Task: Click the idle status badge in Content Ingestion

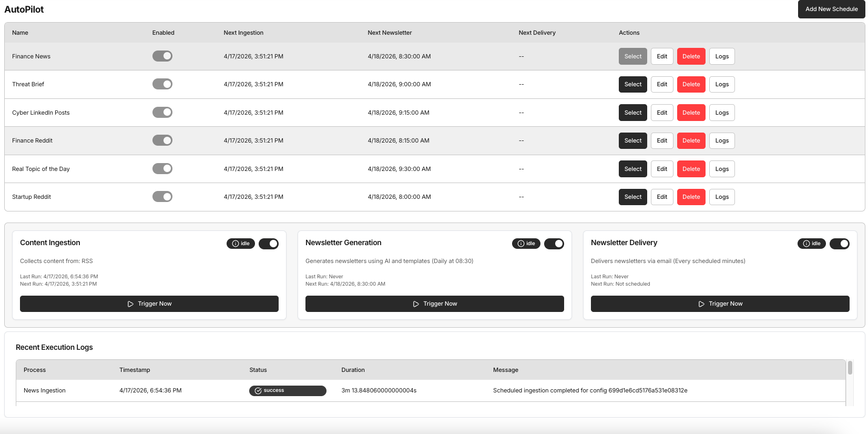Action: click(x=241, y=244)
